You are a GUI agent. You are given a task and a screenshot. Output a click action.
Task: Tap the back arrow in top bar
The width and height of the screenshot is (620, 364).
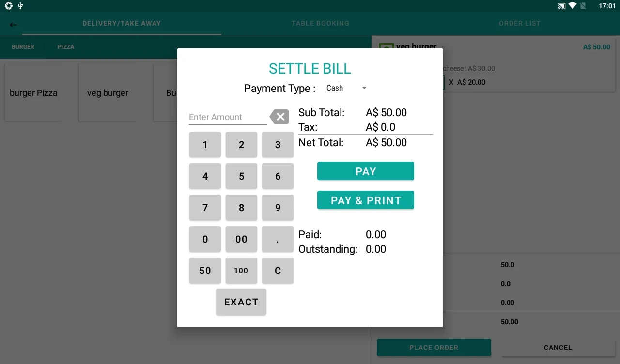pyautogui.click(x=13, y=25)
